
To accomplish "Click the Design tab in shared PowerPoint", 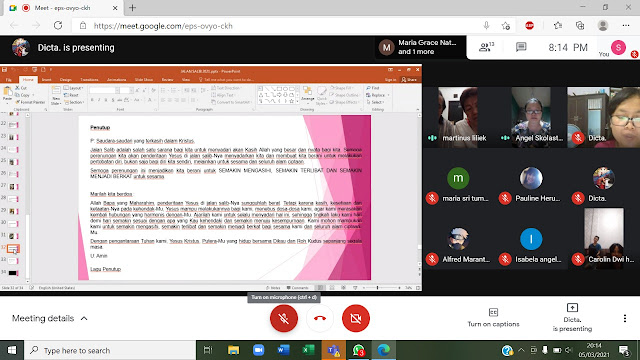I will 66,80.
